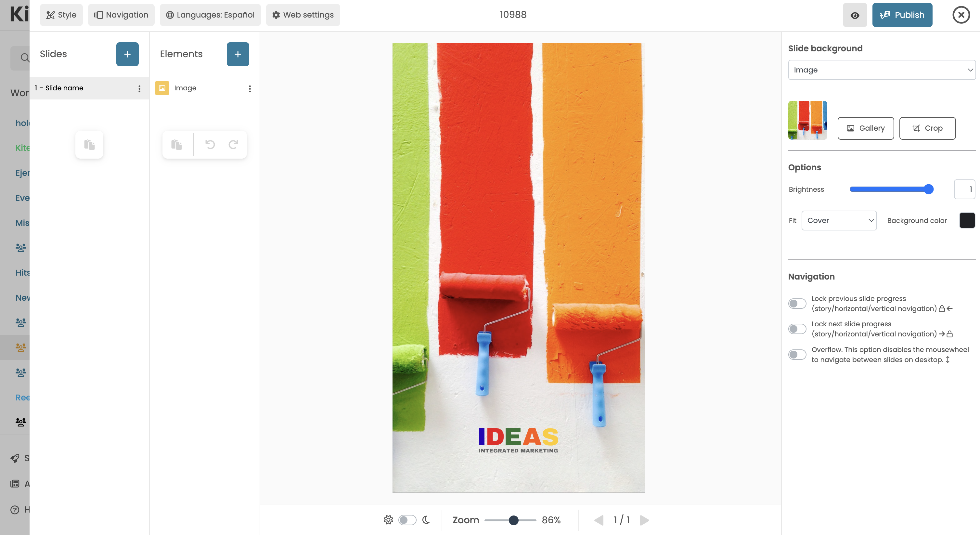Open Slide name three-dot menu

point(140,88)
